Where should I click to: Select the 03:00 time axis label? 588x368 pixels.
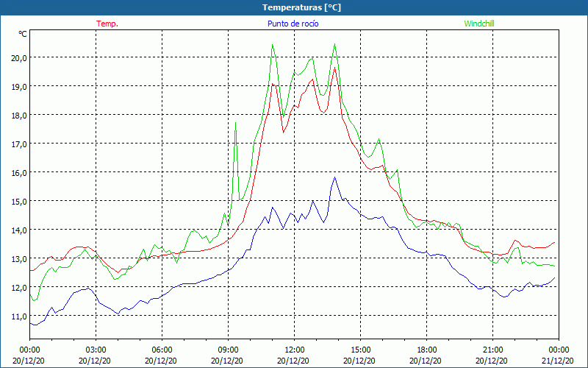click(x=96, y=350)
